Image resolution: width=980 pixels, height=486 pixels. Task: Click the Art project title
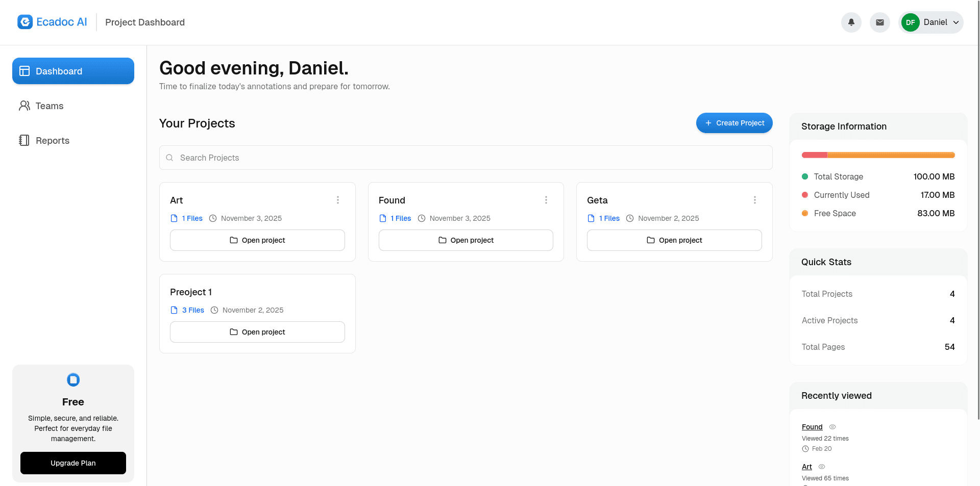pos(176,200)
